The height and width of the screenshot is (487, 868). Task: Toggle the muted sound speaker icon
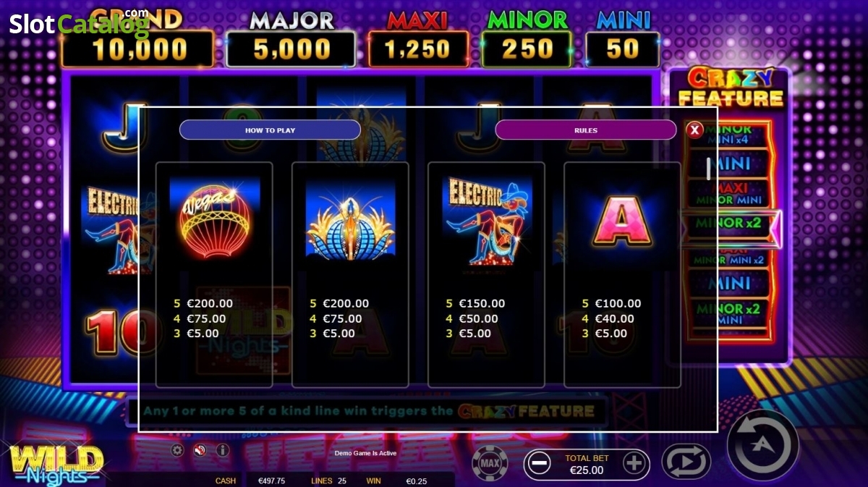pos(200,450)
